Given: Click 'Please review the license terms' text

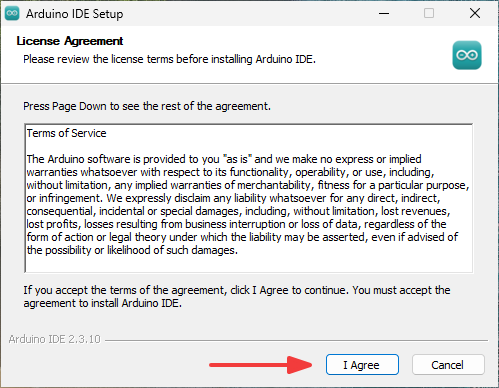Looking at the screenshot, I should coord(169,59).
